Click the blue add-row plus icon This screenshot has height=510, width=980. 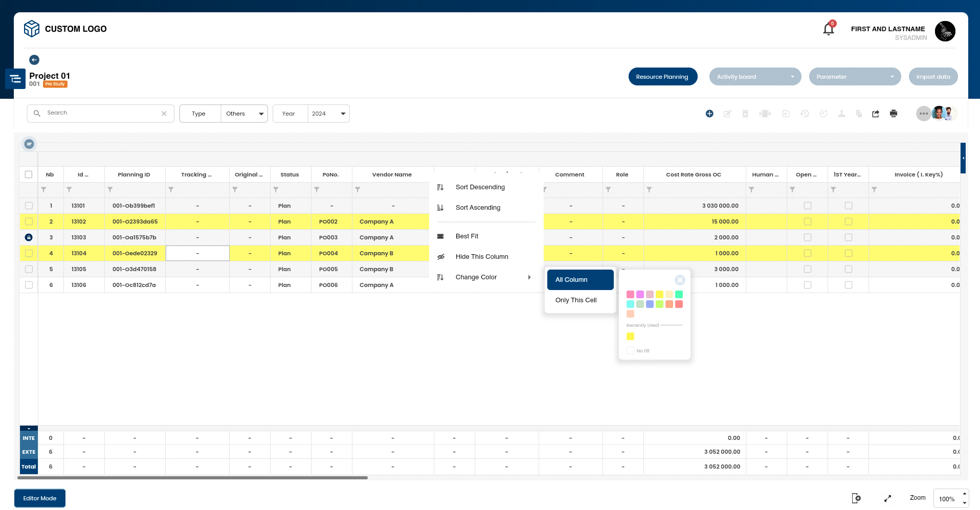point(709,114)
